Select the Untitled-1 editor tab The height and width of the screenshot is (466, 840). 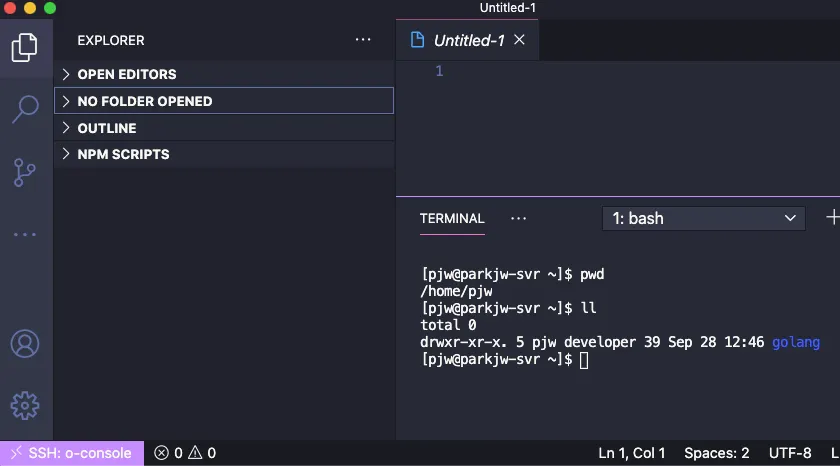468,40
